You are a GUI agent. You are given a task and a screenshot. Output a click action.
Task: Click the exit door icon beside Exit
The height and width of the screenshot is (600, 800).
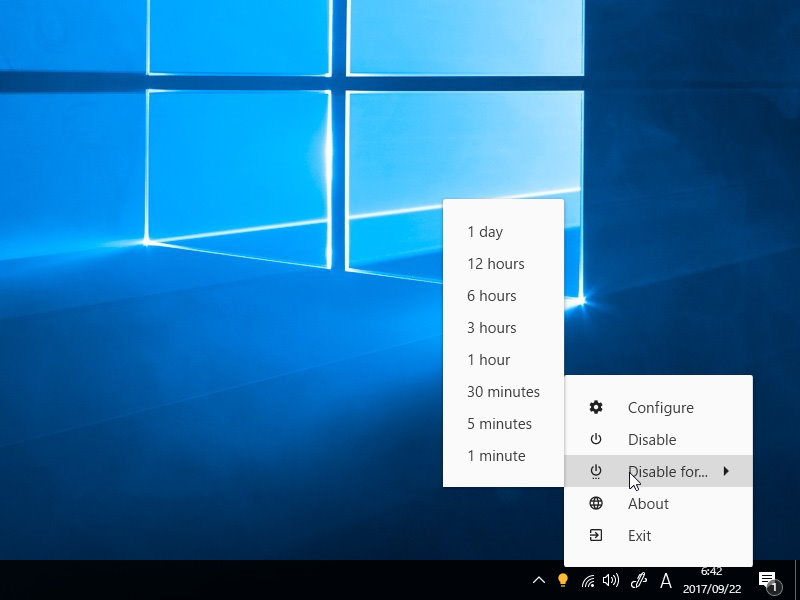[596, 535]
